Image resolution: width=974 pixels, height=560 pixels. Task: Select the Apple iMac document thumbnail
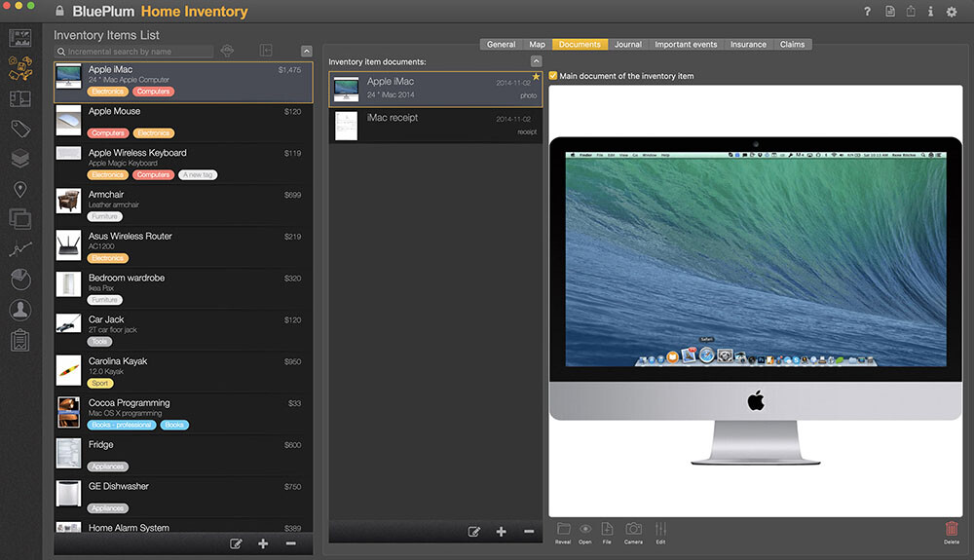click(x=346, y=89)
